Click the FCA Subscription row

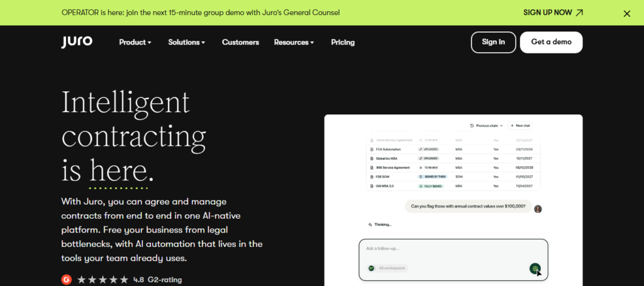[x=453, y=150]
